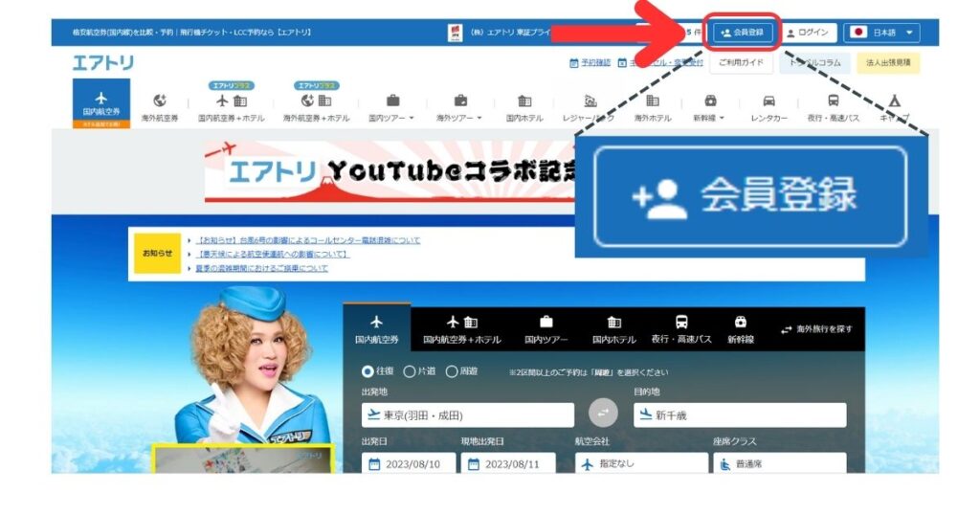Open 夜行・高速バス in top navigation
This screenshot has height=515, width=980.
click(x=834, y=107)
